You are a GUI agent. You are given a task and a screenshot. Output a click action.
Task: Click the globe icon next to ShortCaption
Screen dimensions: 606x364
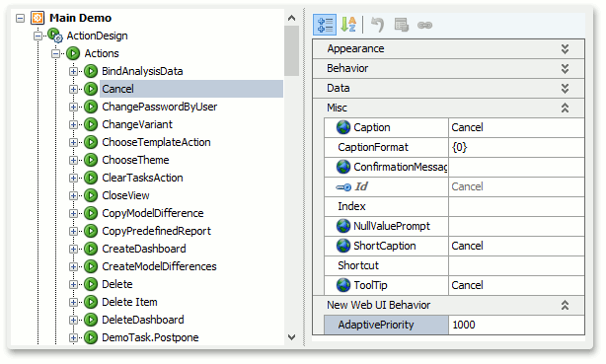click(343, 246)
